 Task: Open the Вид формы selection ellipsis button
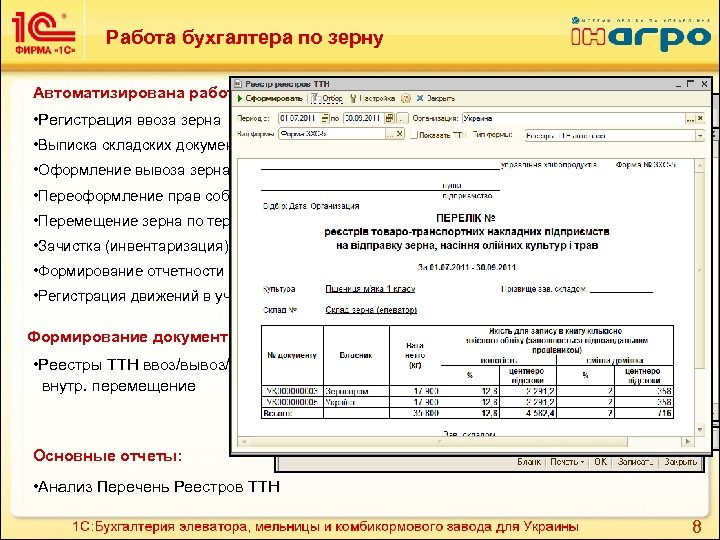coord(390,134)
